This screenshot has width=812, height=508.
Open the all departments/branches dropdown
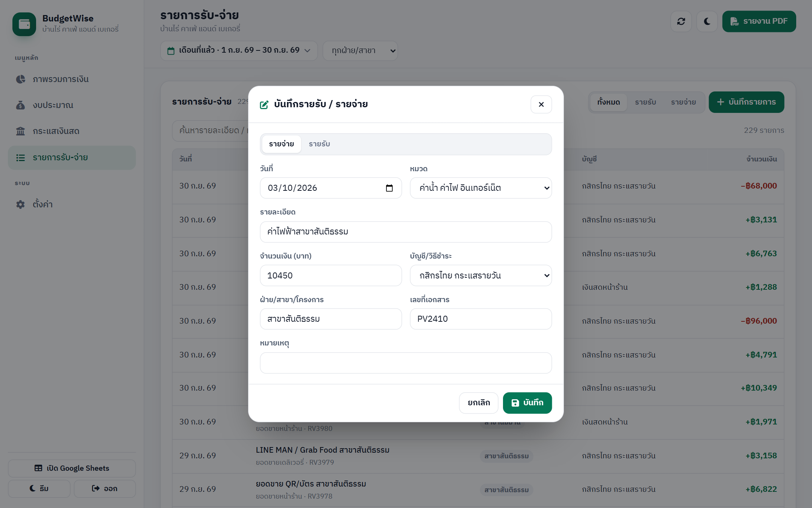coord(360,50)
